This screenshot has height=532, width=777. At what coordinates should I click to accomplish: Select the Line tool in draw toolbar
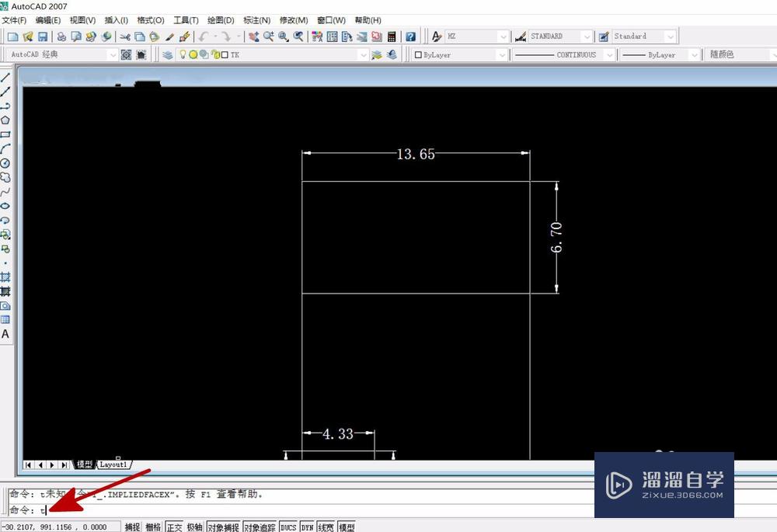coord(5,77)
